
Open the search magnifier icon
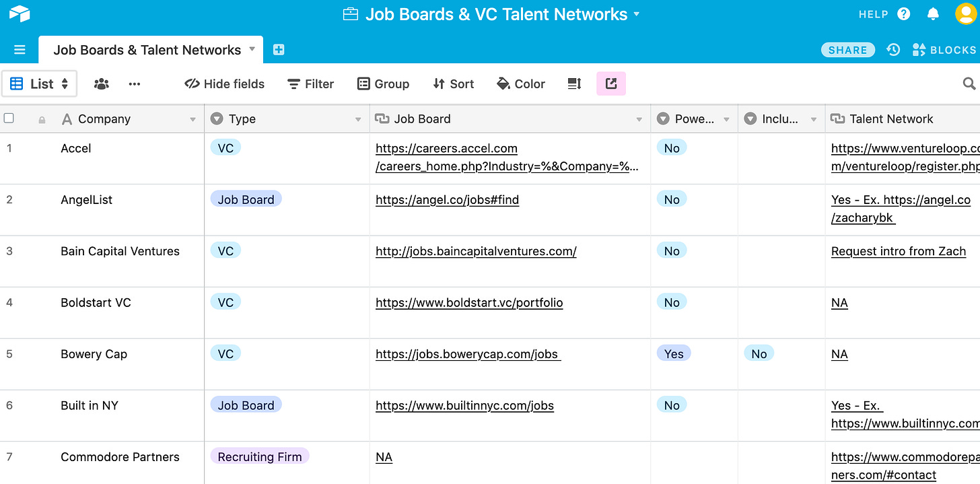[x=969, y=83]
